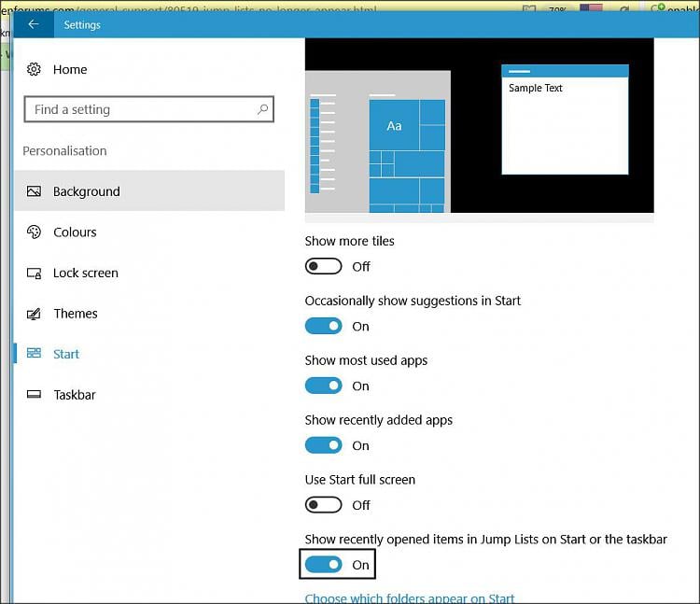This screenshot has width=700, height=604.
Task: Click the Sample Text preview window
Action: click(565, 119)
